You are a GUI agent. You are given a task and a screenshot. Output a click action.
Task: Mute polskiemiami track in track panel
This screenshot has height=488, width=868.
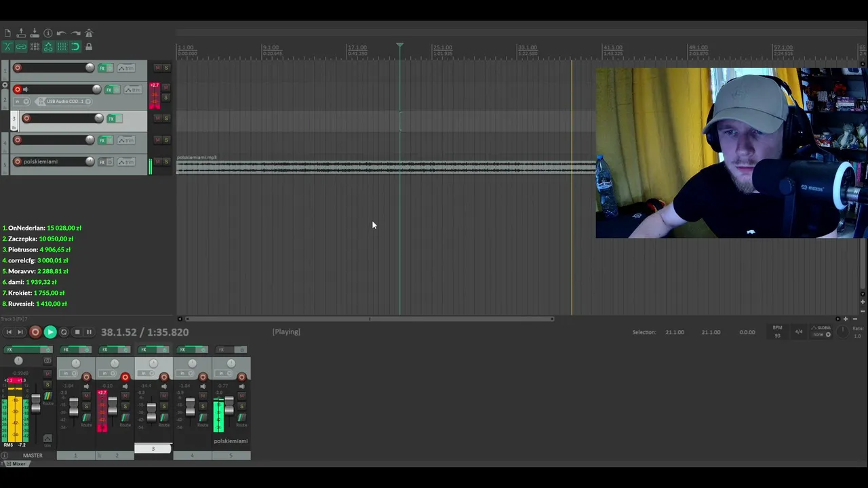click(157, 161)
